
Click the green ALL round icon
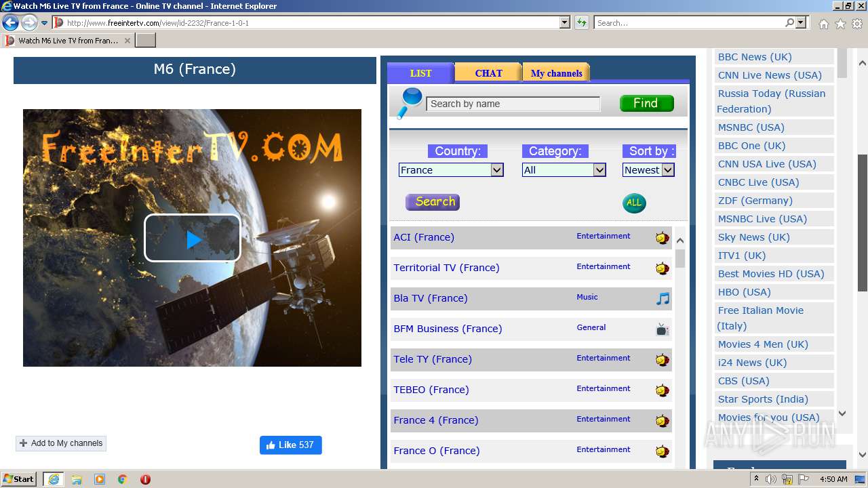point(634,203)
